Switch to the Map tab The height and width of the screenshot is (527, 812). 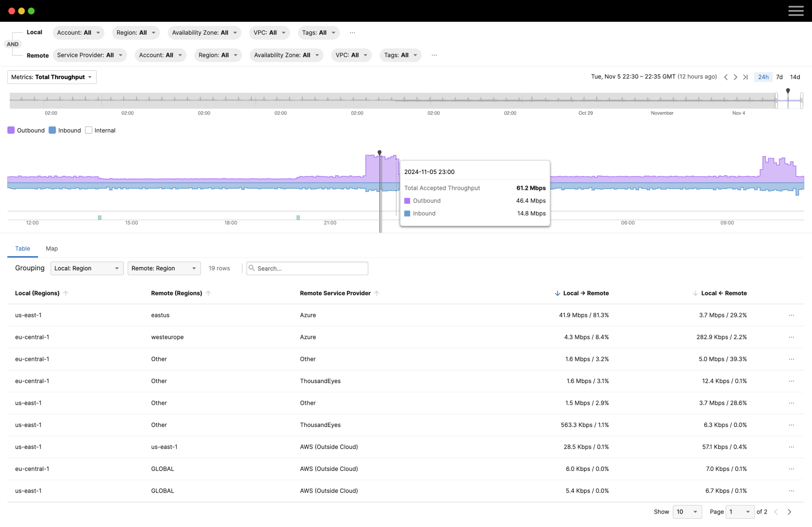point(51,248)
